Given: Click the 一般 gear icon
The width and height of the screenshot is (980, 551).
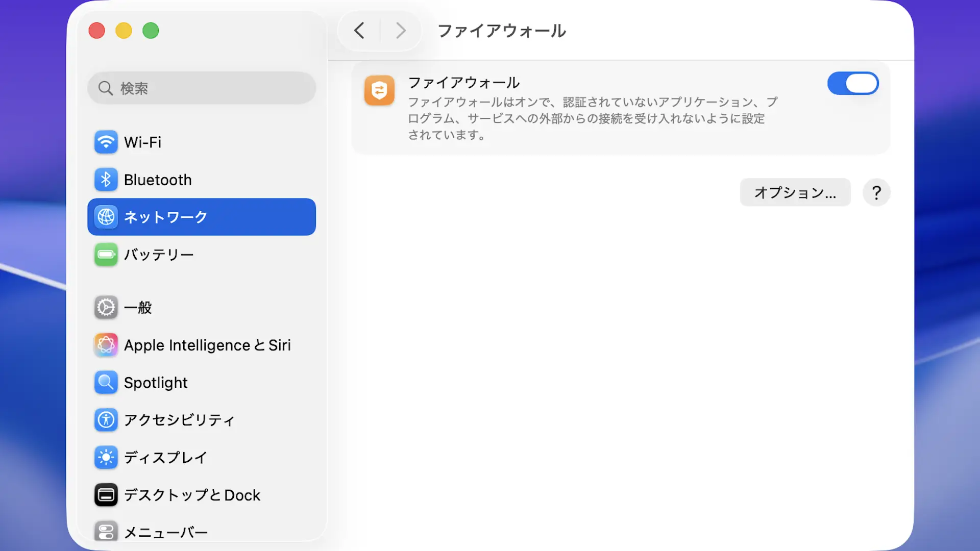Looking at the screenshot, I should tap(106, 308).
